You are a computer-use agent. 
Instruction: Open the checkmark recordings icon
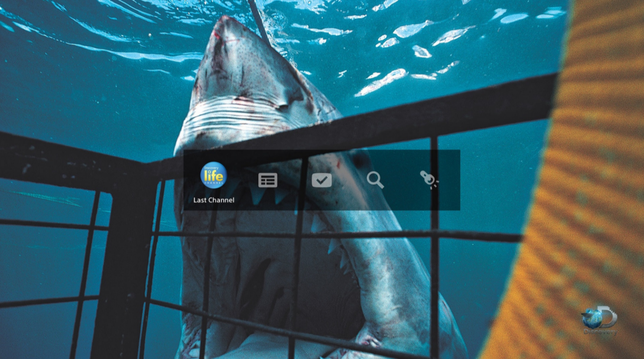pyautogui.click(x=322, y=180)
